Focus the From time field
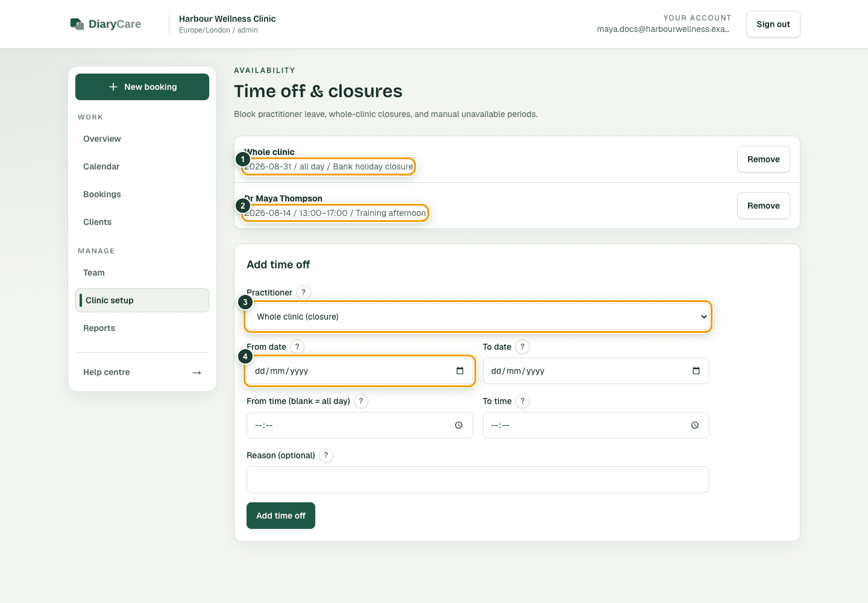This screenshot has width=868, height=603. 360,425
